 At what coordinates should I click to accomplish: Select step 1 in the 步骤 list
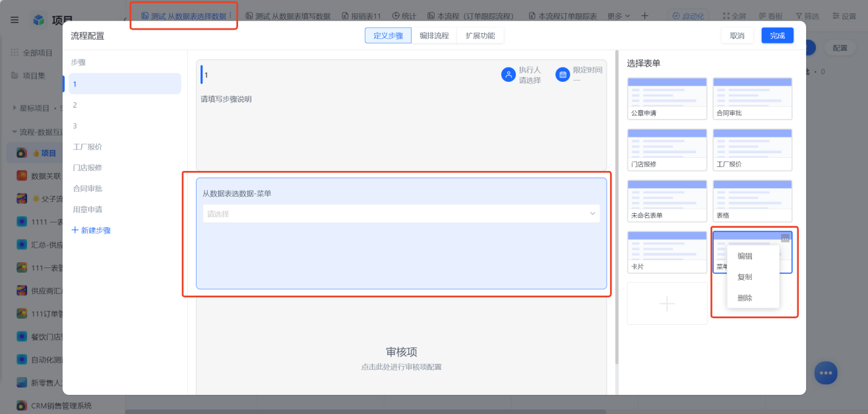125,84
